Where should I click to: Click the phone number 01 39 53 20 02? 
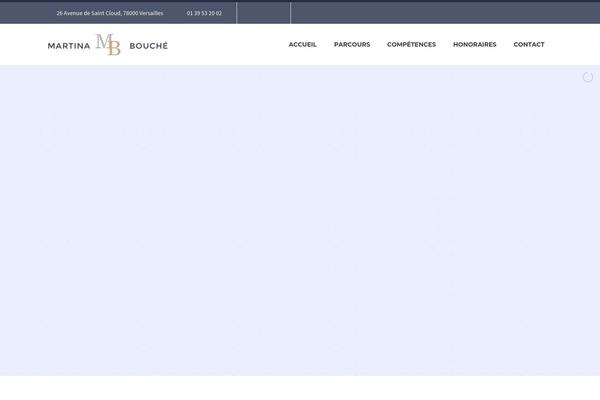204,13
